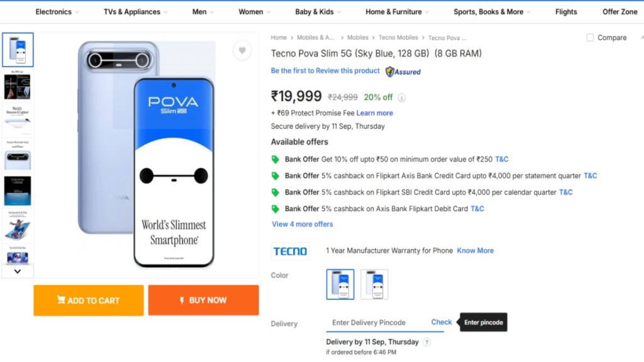This screenshot has height=362, width=644.
Task: Click the lightning icon in Buy Now button
Action: (x=182, y=301)
